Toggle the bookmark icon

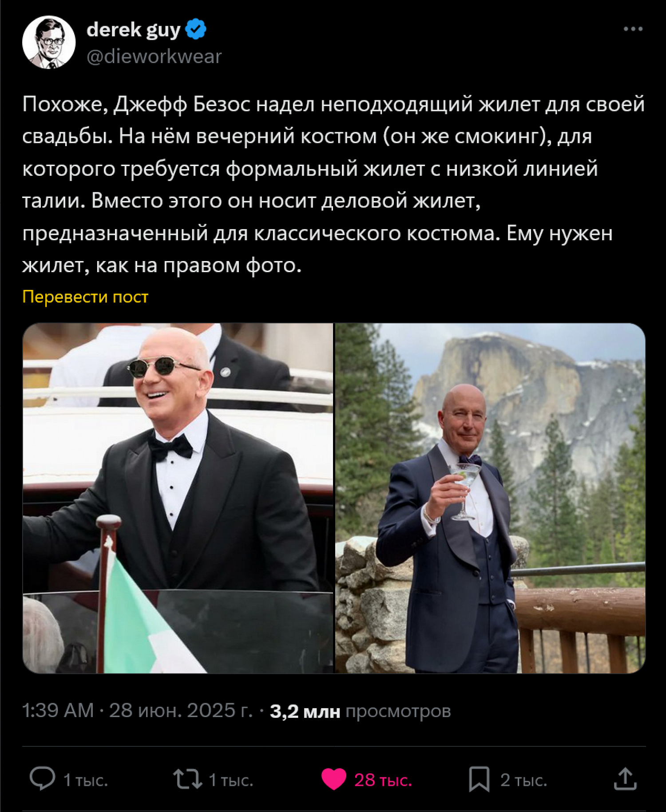point(479,779)
